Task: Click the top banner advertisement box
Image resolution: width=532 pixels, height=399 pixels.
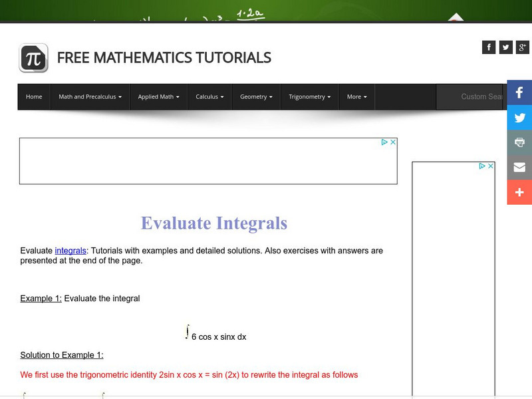Action: (x=208, y=161)
